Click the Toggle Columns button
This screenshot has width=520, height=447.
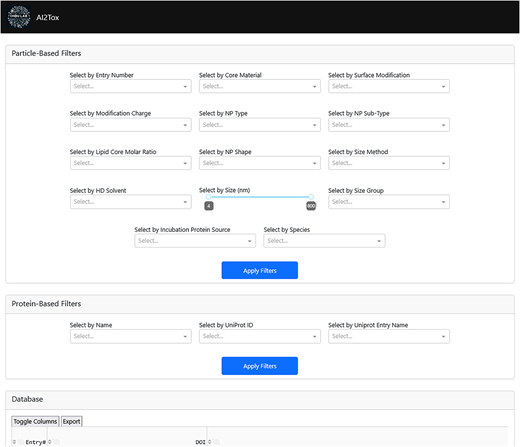coord(35,421)
